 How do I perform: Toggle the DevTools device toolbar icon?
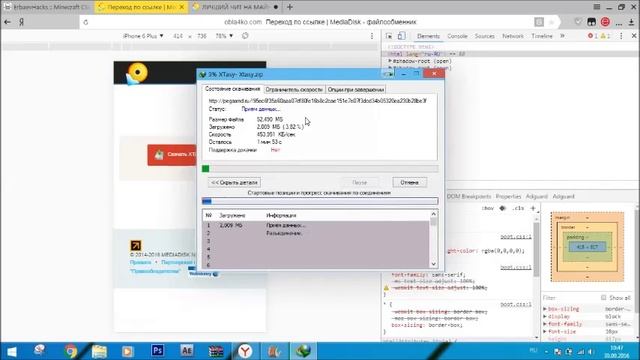click(401, 36)
